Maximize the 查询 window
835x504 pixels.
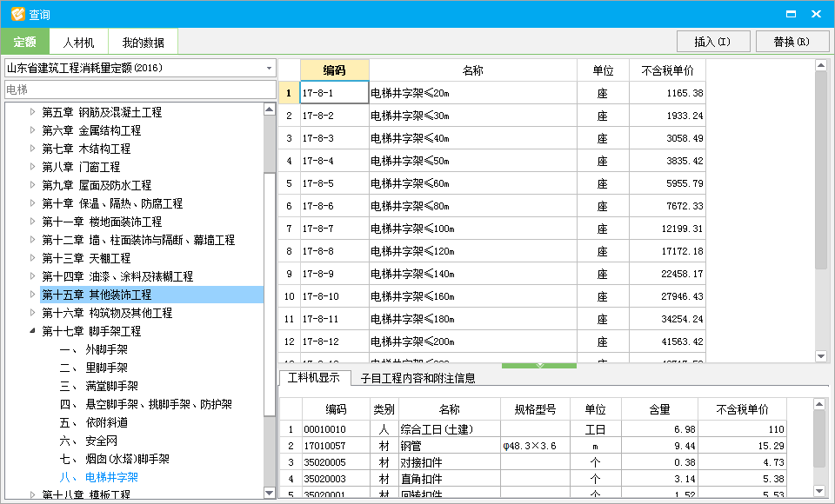pos(792,15)
